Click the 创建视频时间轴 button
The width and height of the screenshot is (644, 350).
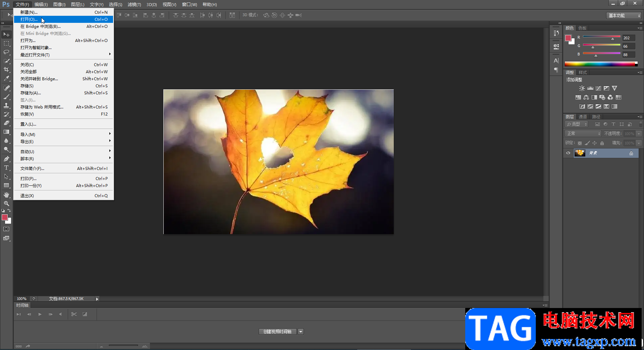(277, 332)
